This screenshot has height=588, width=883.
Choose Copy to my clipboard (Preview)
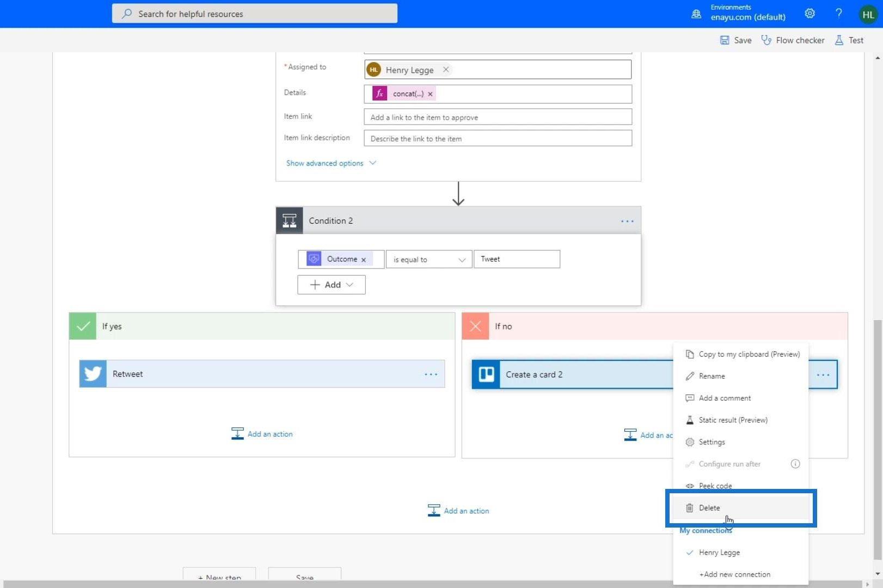pos(741,354)
